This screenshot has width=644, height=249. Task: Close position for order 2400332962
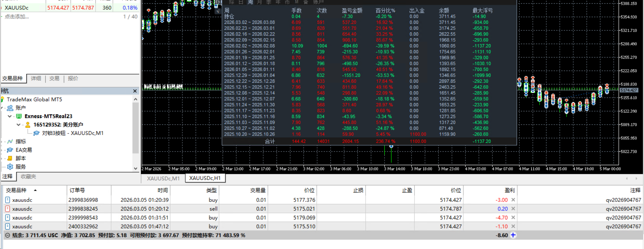513,226
